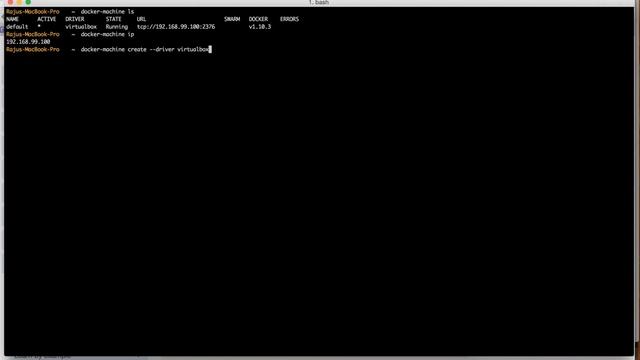This screenshot has width=640, height=360.
Task: Click the v1.10.3 docker version
Action: click(x=260, y=27)
